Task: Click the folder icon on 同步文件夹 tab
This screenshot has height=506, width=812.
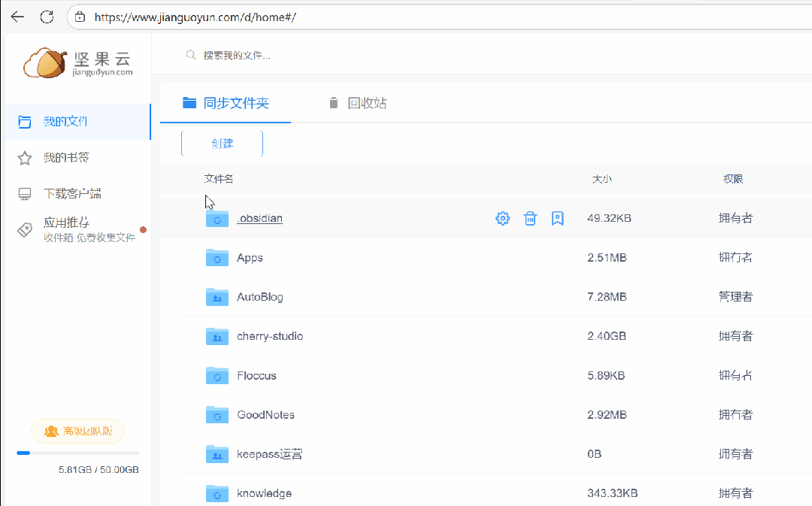Action: point(189,102)
